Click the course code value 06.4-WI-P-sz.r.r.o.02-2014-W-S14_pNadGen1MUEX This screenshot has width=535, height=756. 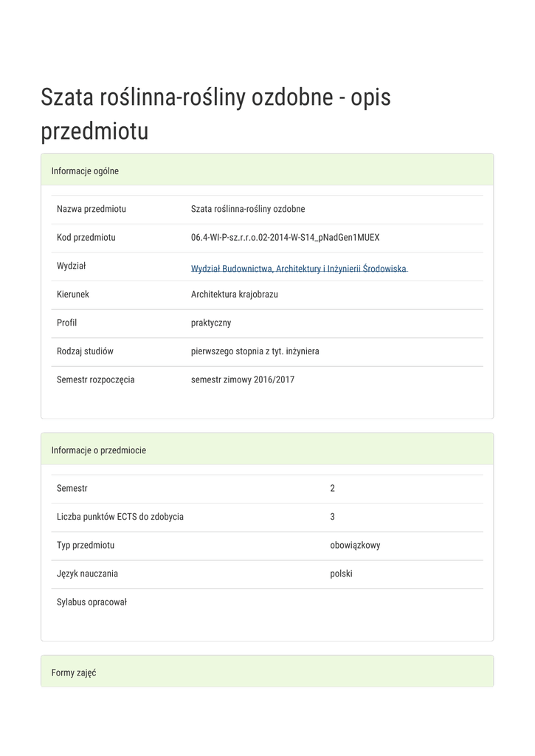[x=285, y=238]
